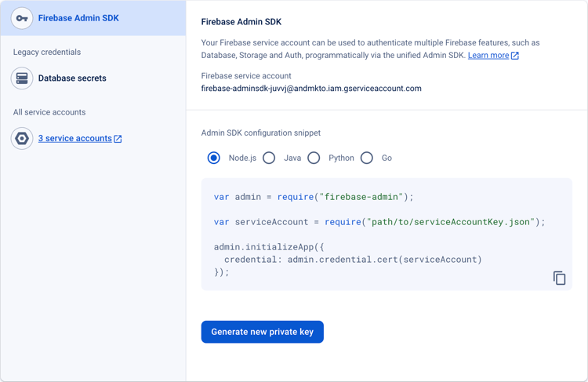Select the Java radio button

[x=269, y=158]
